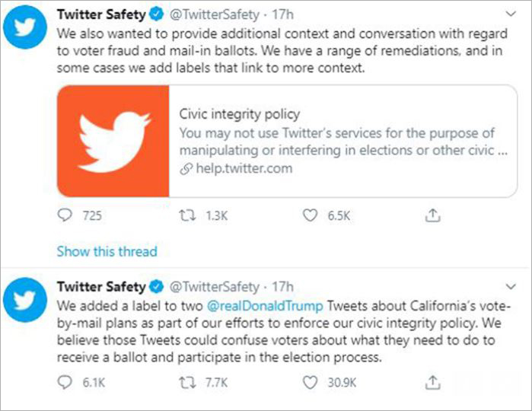
Task: Click the orange Twitter bird card thumbnail
Action: pos(113,141)
